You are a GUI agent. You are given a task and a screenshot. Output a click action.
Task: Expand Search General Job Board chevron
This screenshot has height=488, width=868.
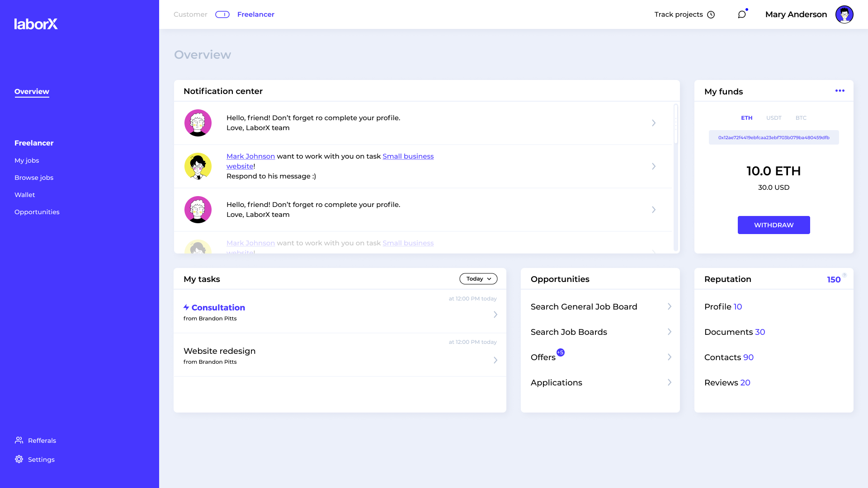point(670,306)
